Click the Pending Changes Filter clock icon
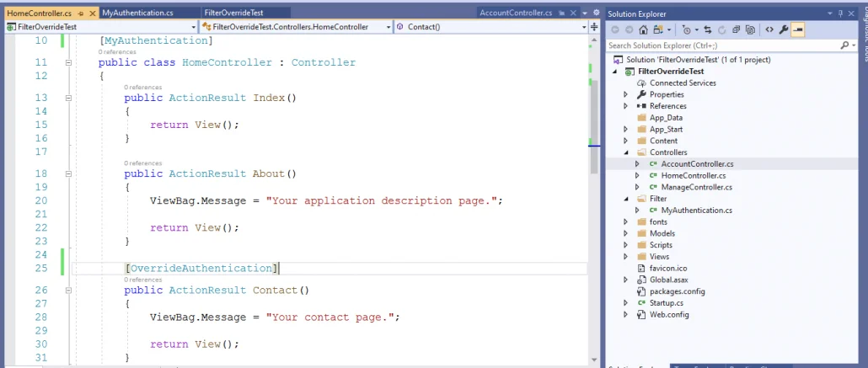Screen dimensions: 868x368 [x=687, y=29]
